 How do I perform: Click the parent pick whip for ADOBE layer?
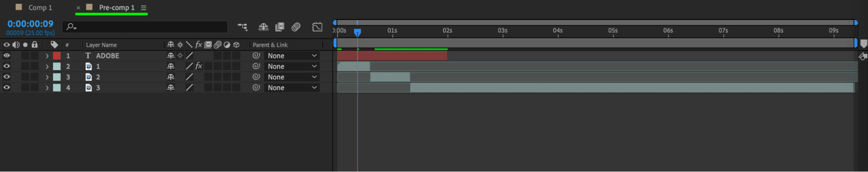click(256, 56)
